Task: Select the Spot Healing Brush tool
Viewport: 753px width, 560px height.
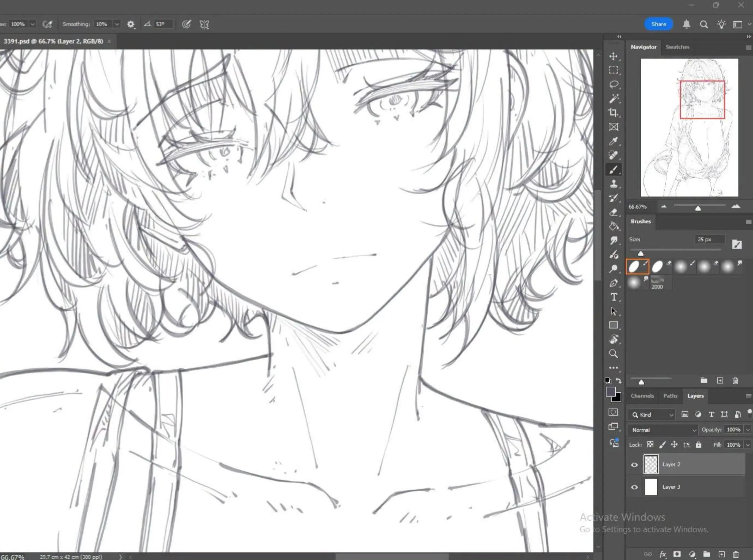Action: coord(613,155)
